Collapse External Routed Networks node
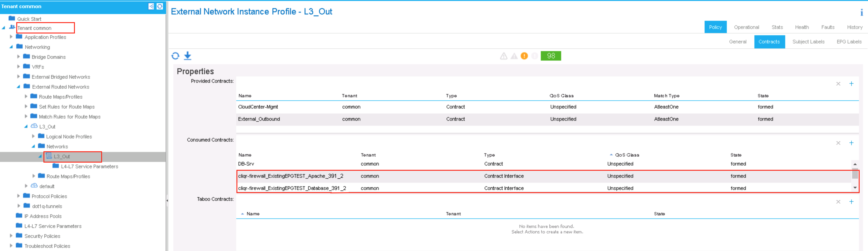 pos(19,87)
